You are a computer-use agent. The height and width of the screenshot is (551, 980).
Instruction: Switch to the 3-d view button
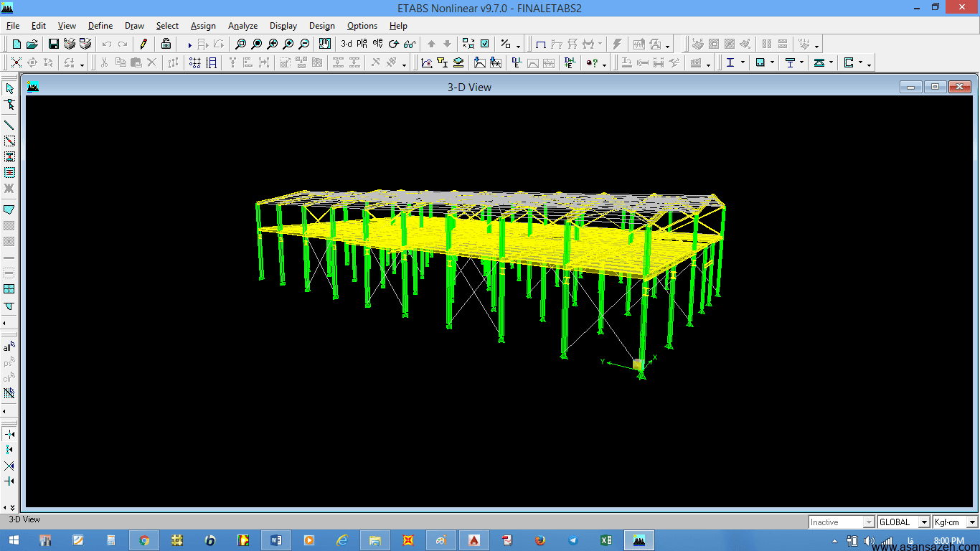click(347, 44)
